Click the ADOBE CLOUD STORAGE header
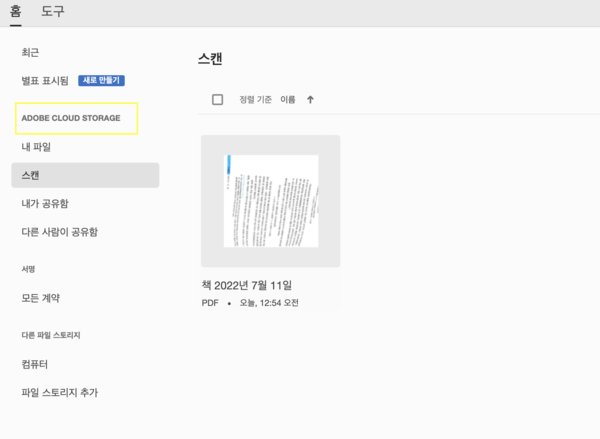The height and width of the screenshot is (439, 600). [x=70, y=118]
